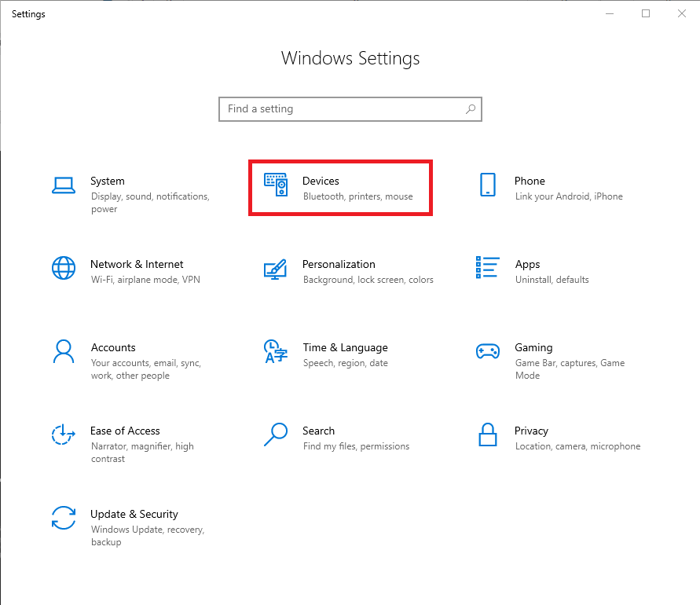
Task: Open the System settings title
Action: (x=108, y=181)
